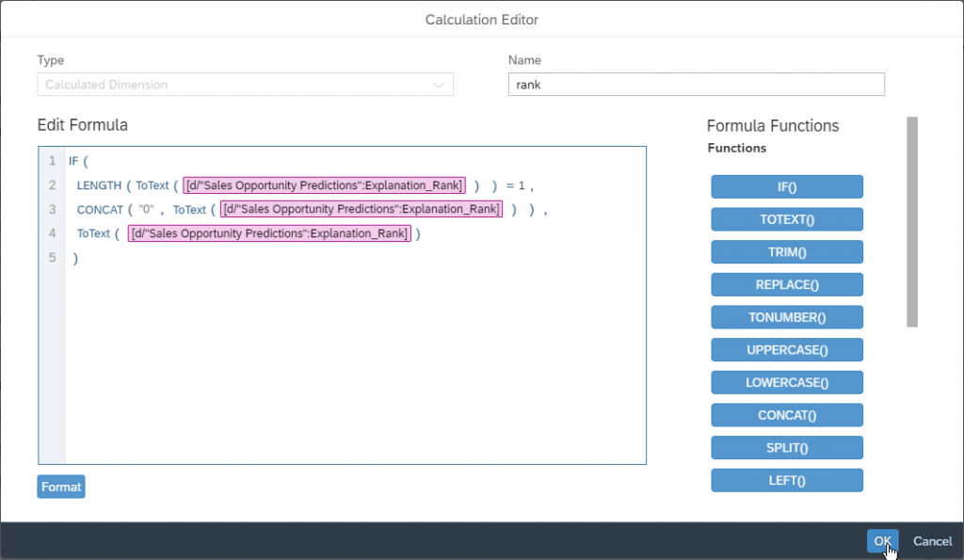Click the Format button below formula
This screenshot has width=964, height=560.
pyautogui.click(x=61, y=487)
